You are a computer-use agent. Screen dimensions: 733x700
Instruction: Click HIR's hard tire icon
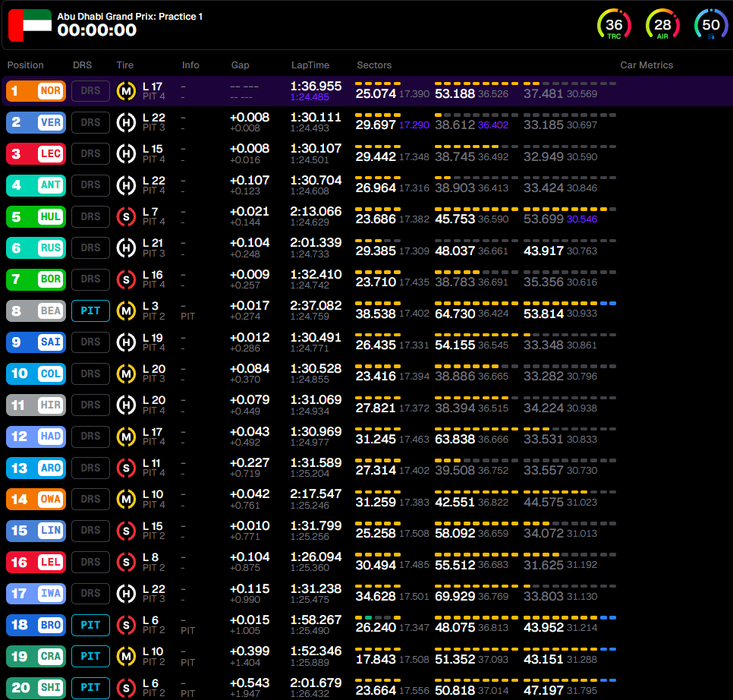click(126, 405)
